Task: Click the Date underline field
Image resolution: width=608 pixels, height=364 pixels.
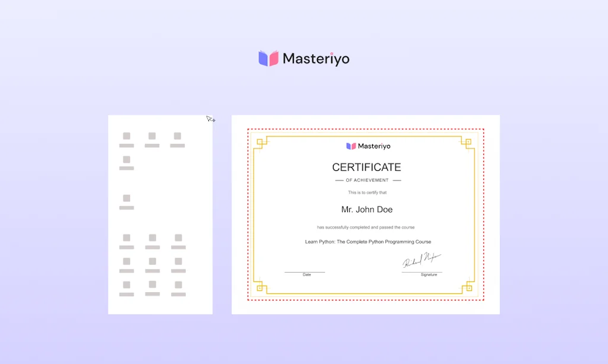Action: click(x=305, y=271)
